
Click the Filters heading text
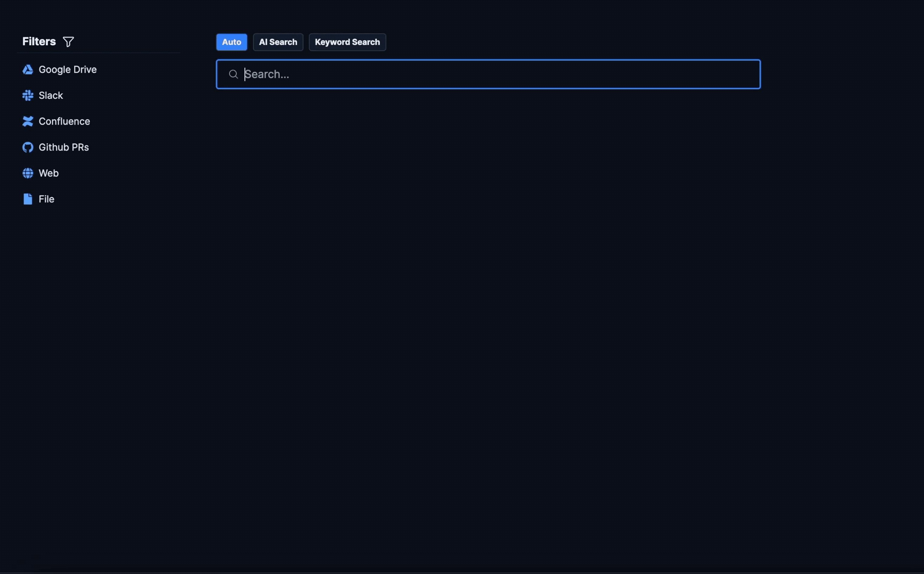[x=39, y=41]
